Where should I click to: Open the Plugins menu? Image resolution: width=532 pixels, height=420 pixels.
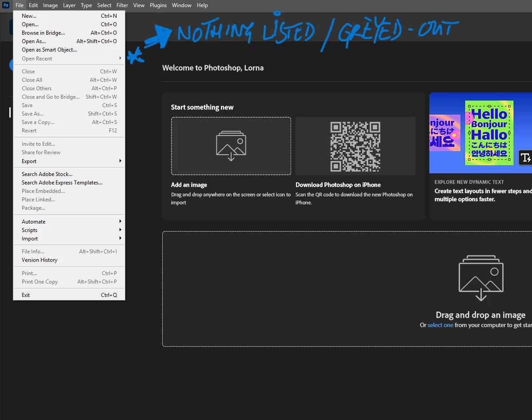pos(158,5)
